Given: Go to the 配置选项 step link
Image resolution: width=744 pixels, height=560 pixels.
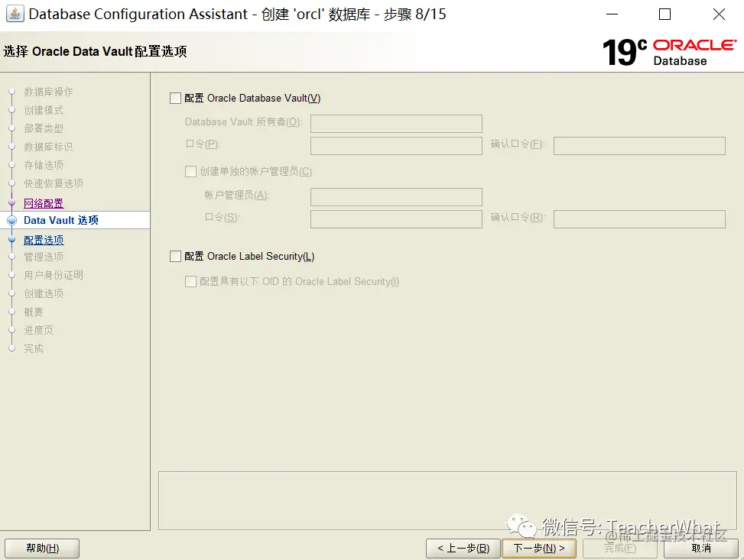Looking at the screenshot, I should [x=44, y=240].
